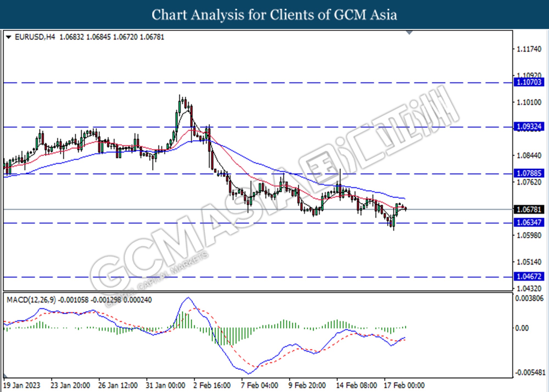Screen dimensions: 549x392
Task: Click the 14 Feb 08:00 time label
Action: (x=357, y=385)
